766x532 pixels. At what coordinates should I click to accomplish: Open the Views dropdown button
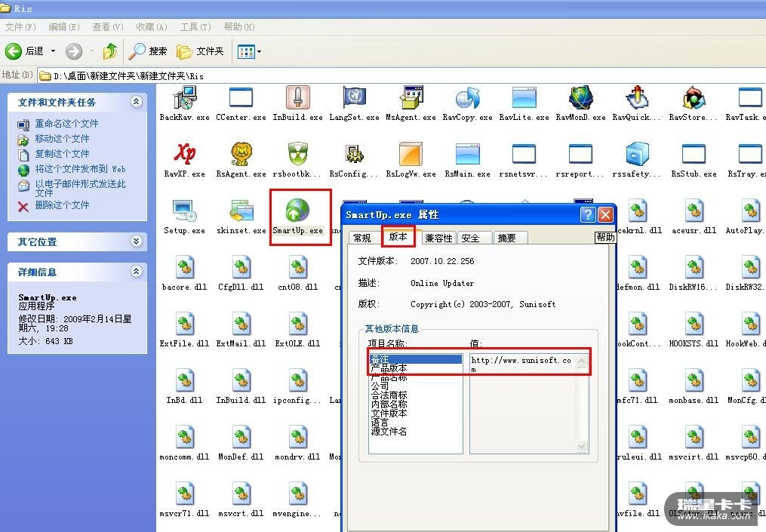pos(249,51)
